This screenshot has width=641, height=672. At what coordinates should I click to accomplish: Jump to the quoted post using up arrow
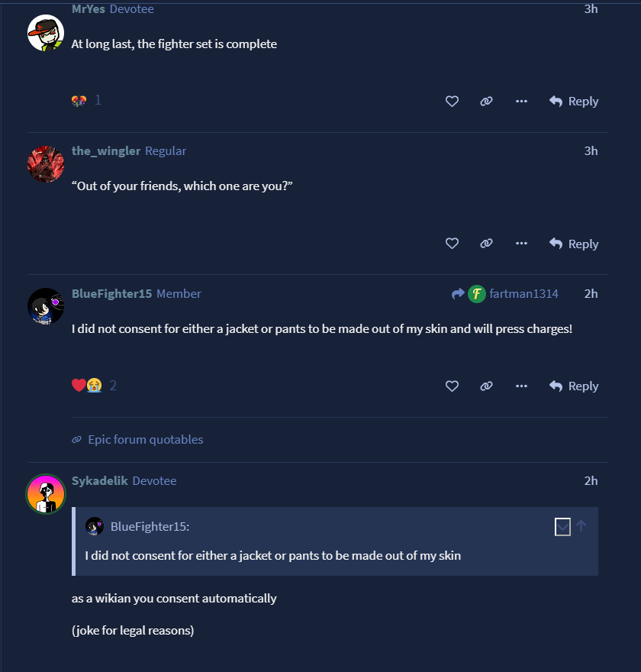click(581, 526)
